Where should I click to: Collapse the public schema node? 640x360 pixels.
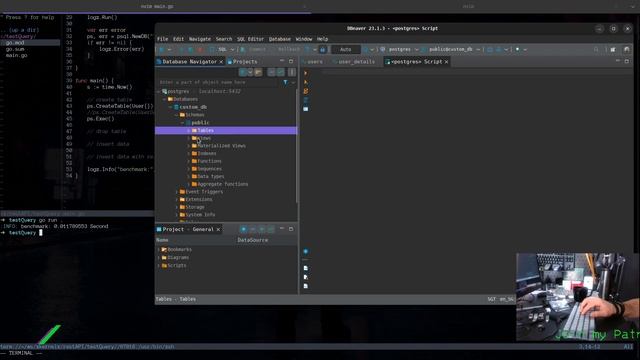[182, 122]
